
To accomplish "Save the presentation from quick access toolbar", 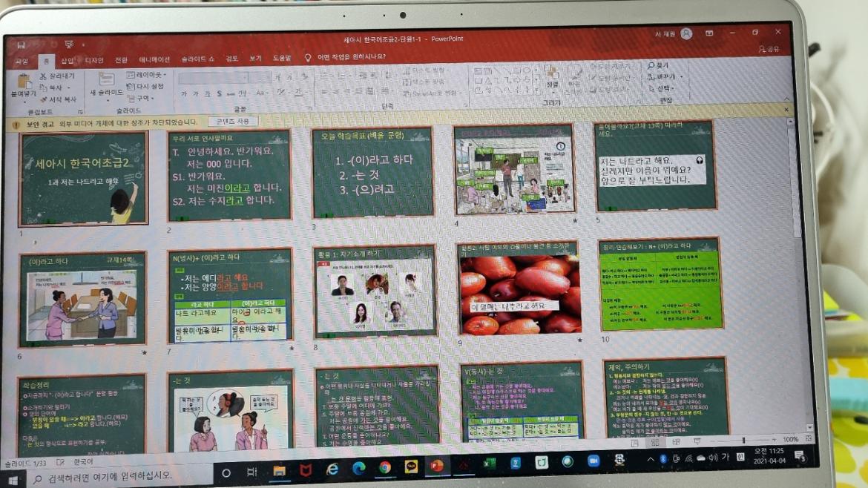I will pos(21,44).
